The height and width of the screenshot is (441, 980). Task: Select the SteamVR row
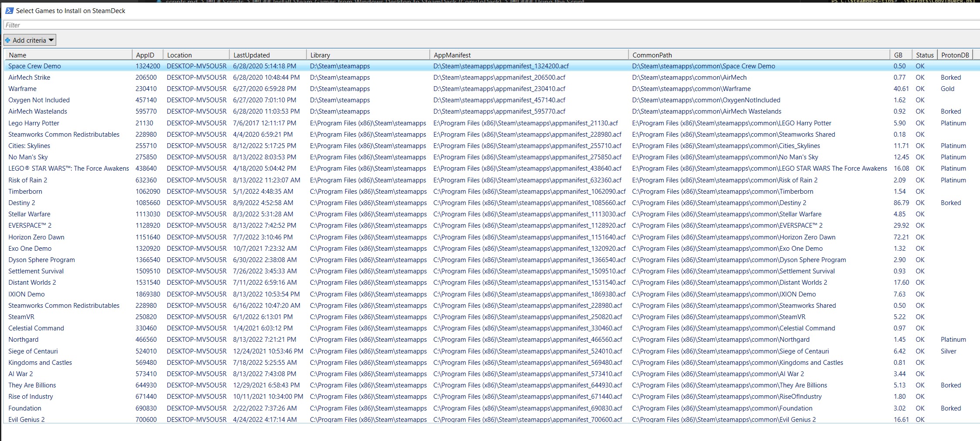(x=492, y=317)
